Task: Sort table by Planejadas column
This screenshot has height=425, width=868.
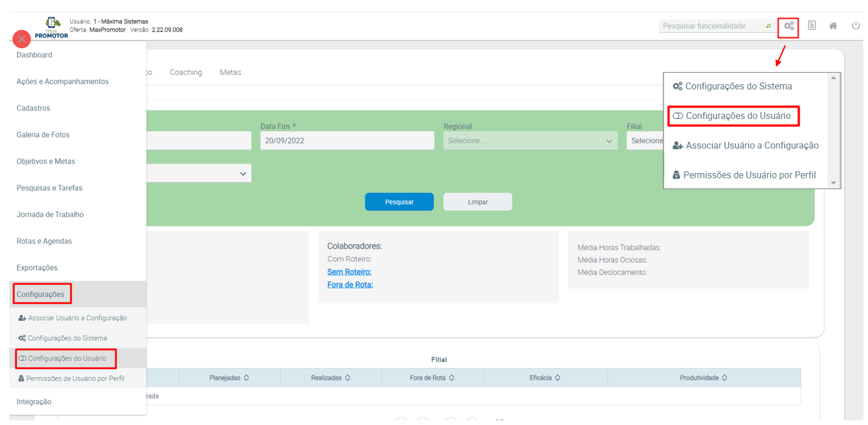Action: (229, 378)
